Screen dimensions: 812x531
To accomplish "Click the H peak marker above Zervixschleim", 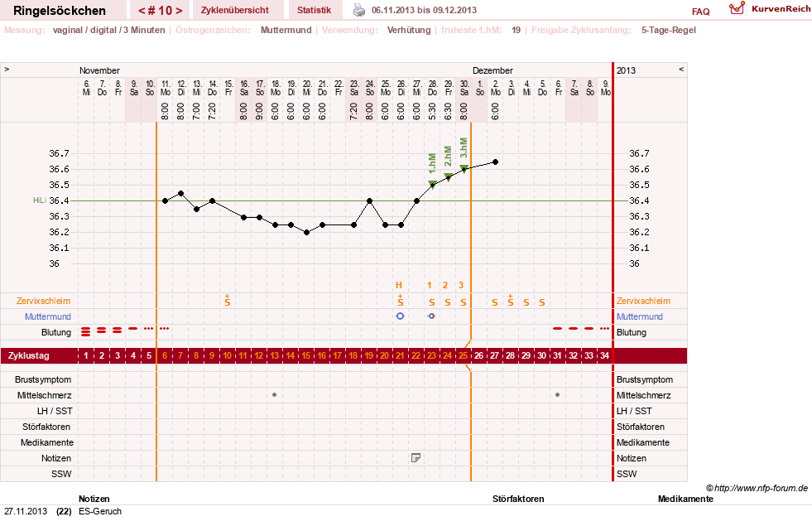I will (399, 285).
